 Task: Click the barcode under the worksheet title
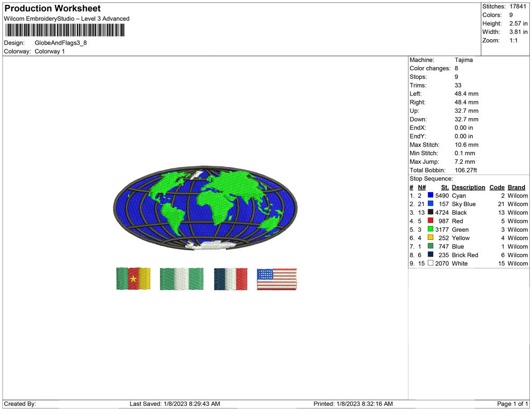(x=64, y=30)
